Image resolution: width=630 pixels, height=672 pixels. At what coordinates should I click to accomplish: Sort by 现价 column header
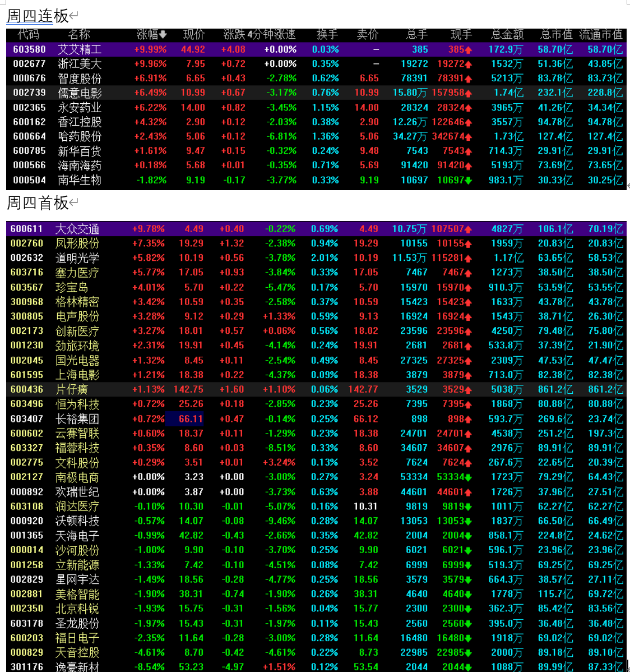click(193, 35)
